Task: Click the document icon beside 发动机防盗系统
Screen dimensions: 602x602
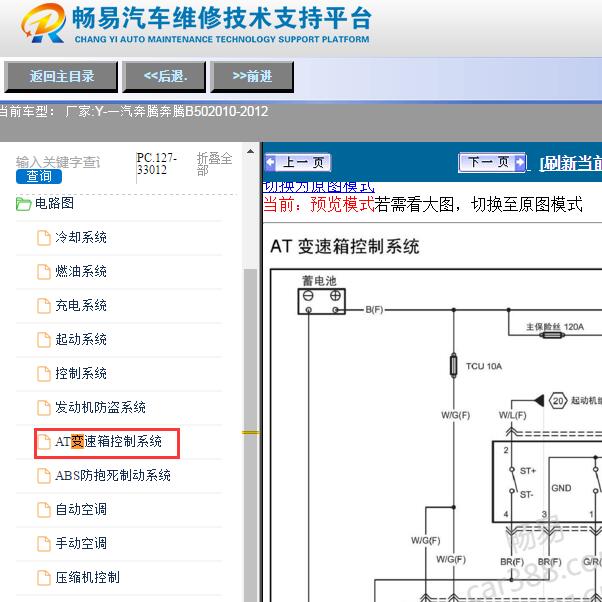Action: [44, 408]
